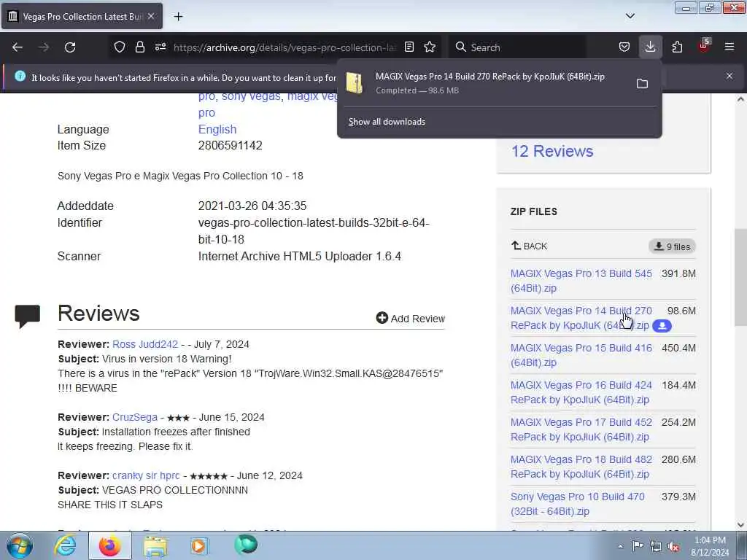
Task: Open MAGIX Vegas Pro 17 Build 452 zip link
Action: (581, 429)
